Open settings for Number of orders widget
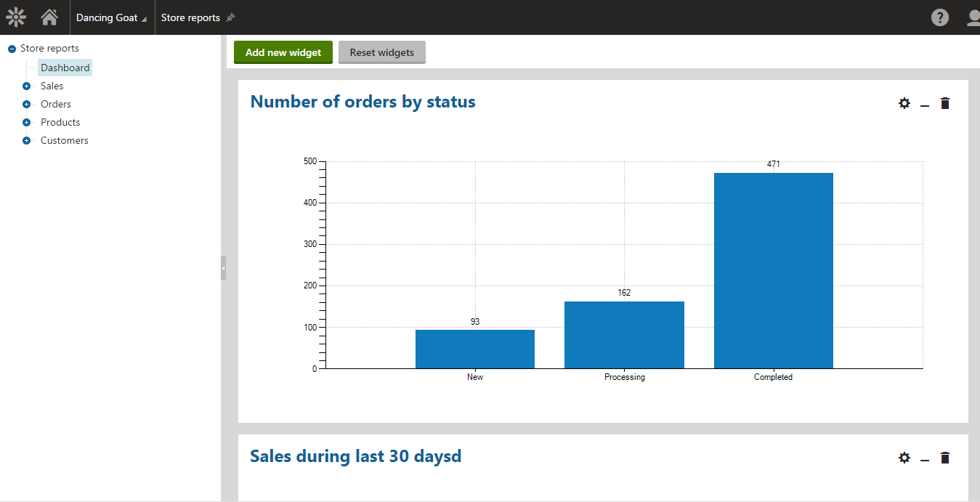This screenshot has height=502, width=980. point(904,103)
